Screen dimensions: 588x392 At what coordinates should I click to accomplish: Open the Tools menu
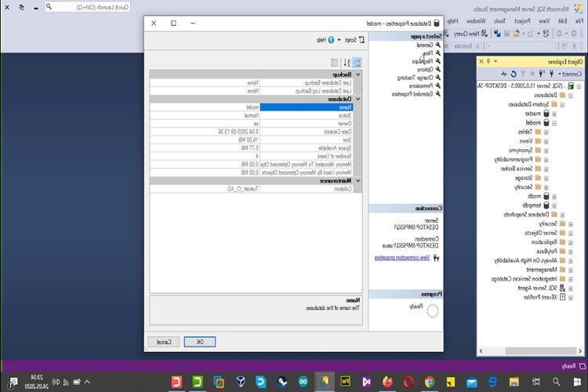(499, 21)
